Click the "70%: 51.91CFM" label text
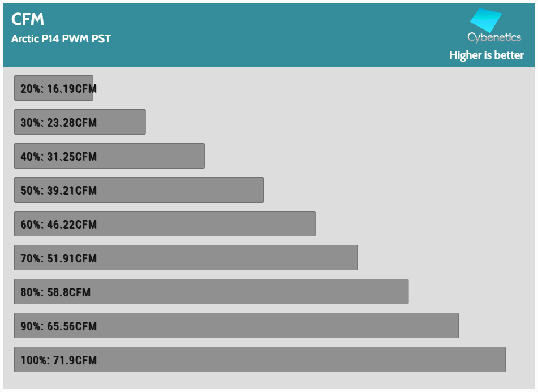Image resolution: width=538 pixels, height=392 pixels. [x=59, y=259]
